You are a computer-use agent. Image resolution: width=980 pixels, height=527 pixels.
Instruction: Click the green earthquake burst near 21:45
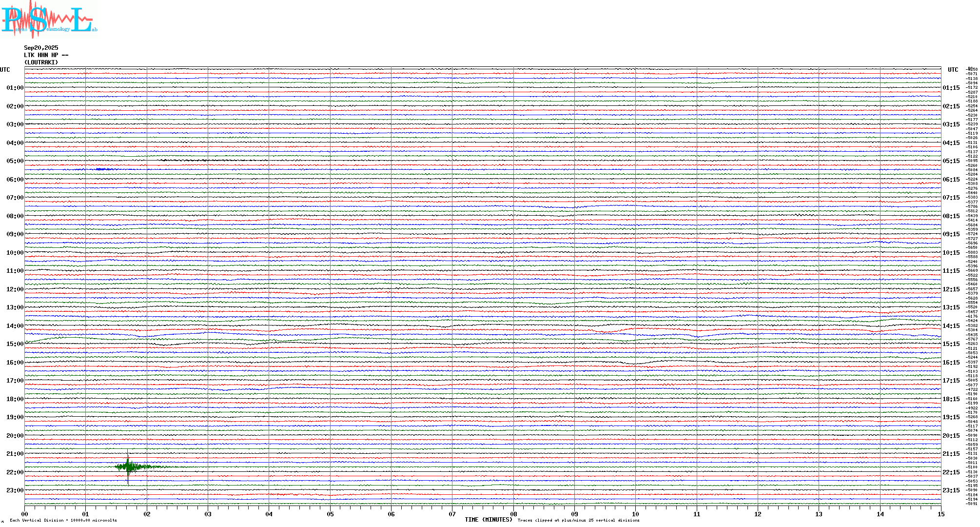[x=129, y=467]
